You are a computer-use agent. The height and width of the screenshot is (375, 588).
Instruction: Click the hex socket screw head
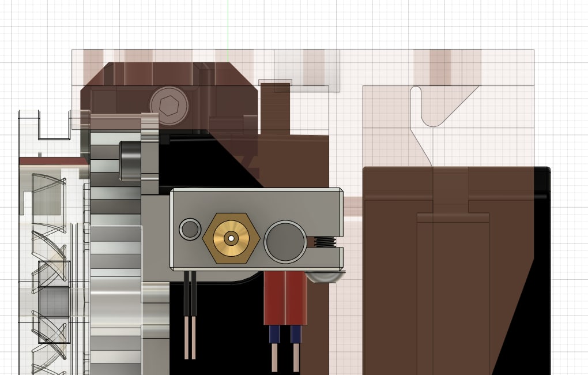click(169, 106)
